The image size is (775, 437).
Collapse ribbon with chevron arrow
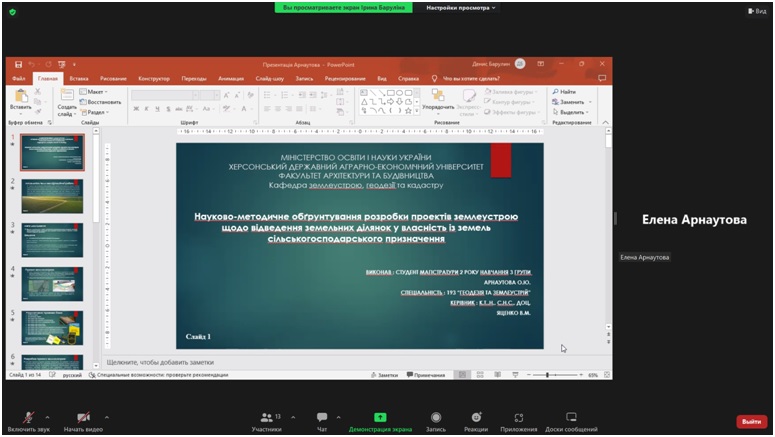[605, 122]
